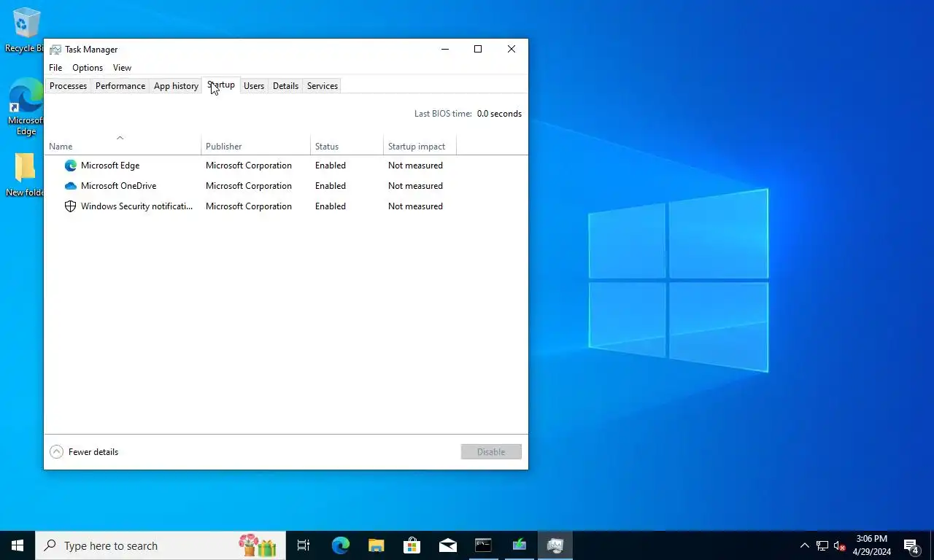The image size is (934, 560).
Task: Switch to the Performance tab
Action: [x=120, y=86]
